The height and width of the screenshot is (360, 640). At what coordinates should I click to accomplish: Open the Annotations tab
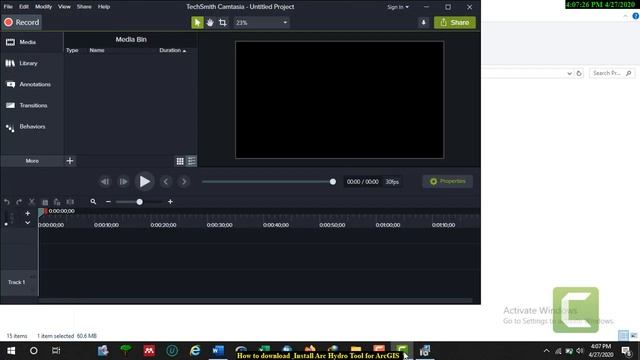32,84
